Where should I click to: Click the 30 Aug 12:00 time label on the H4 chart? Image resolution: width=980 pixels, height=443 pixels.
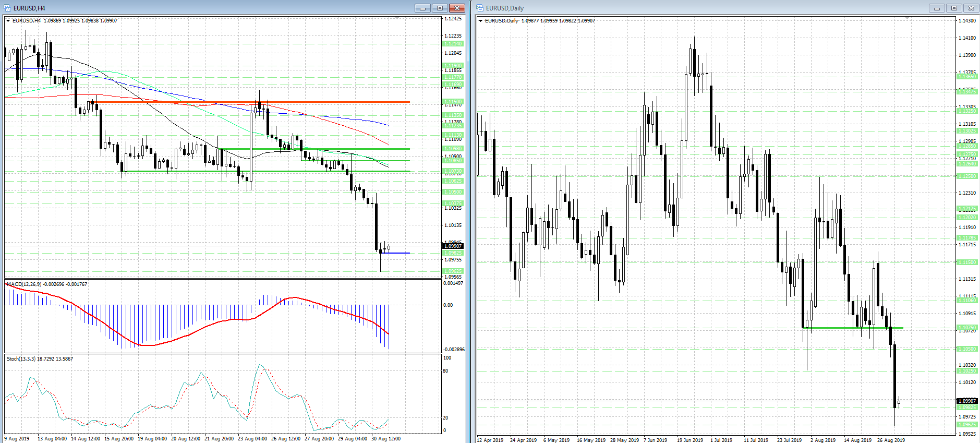(x=386, y=439)
